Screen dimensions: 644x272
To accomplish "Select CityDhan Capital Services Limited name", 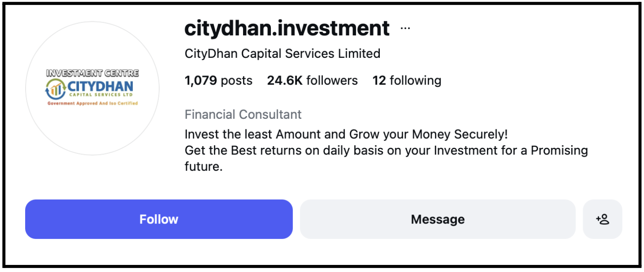I will [282, 53].
